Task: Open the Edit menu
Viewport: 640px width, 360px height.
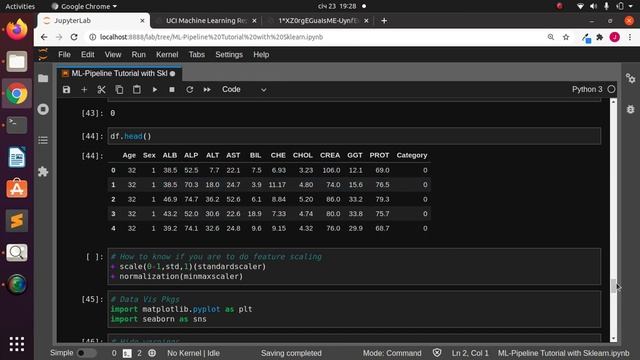Action: [x=87, y=55]
